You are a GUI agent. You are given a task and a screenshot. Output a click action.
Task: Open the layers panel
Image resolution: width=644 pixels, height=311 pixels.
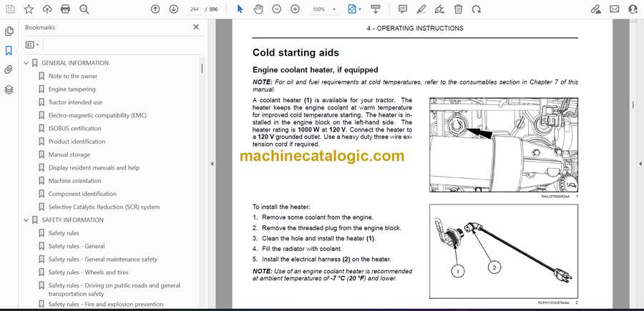(x=9, y=90)
